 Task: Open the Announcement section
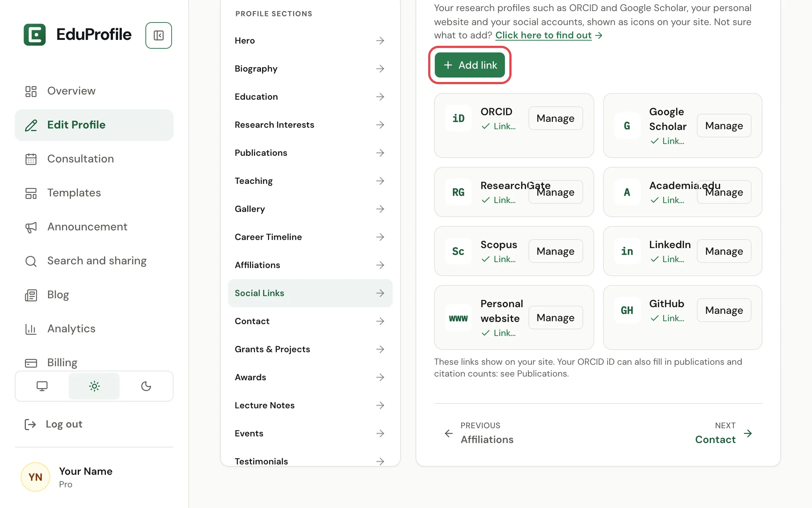pos(94,227)
